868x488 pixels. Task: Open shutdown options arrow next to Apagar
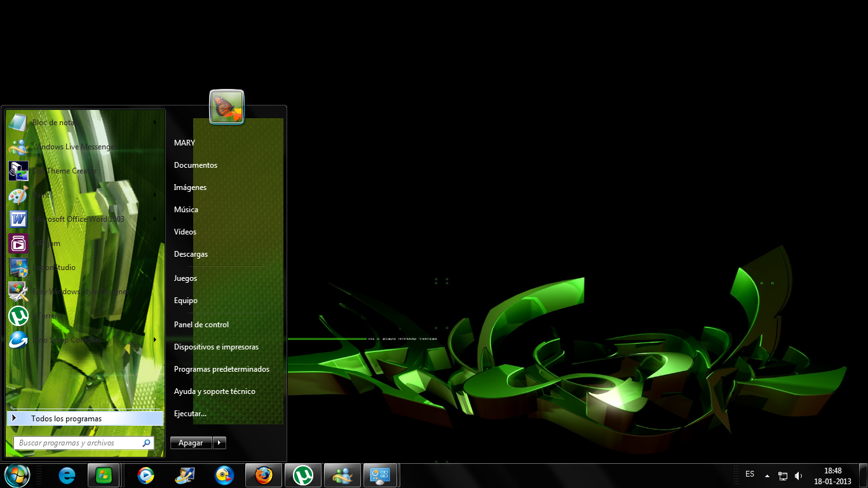[219, 443]
